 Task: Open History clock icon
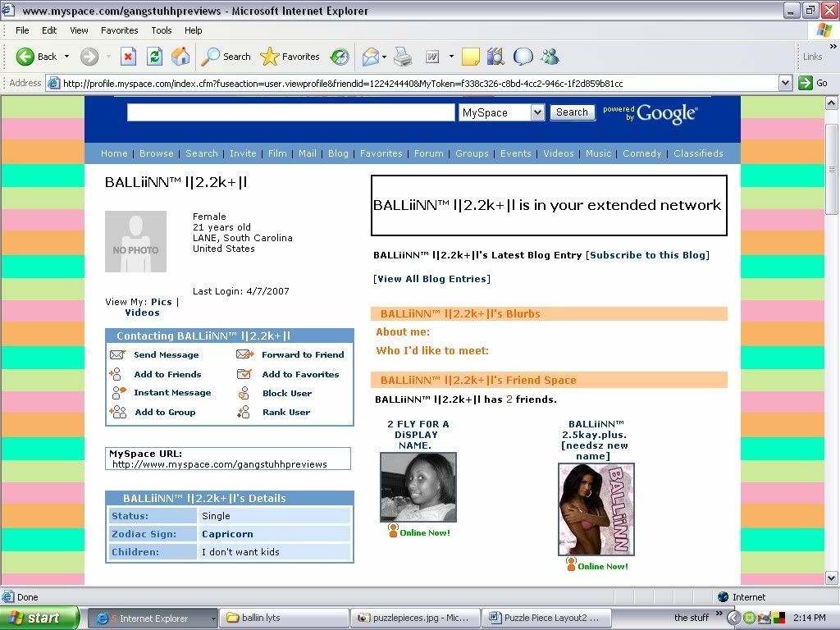tap(339, 57)
